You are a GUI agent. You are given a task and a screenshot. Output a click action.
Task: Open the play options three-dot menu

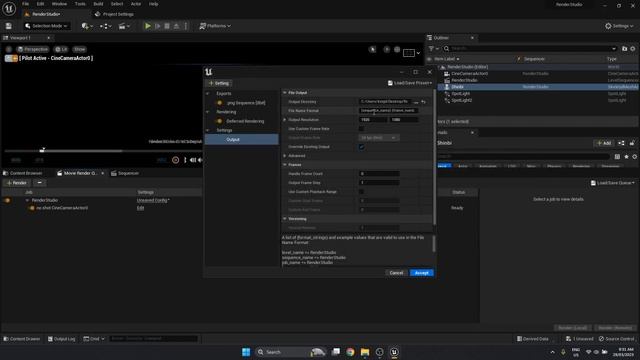point(186,26)
